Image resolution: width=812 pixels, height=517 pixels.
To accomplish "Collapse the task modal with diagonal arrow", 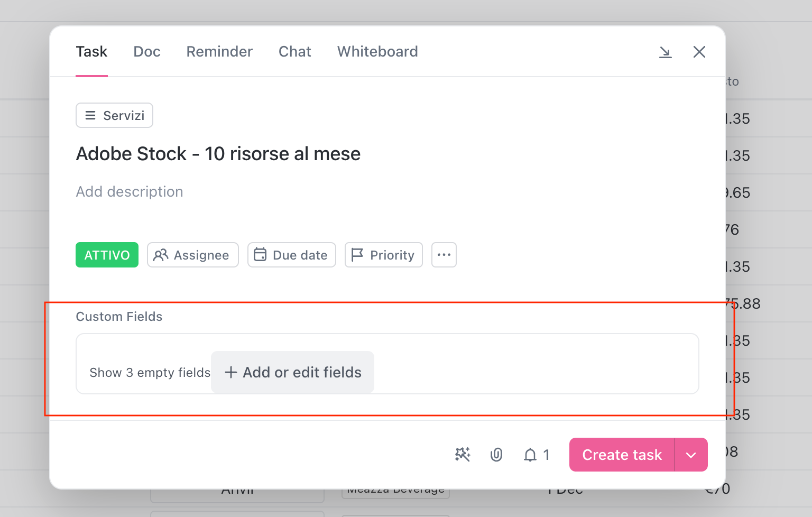I will point(666,52).
